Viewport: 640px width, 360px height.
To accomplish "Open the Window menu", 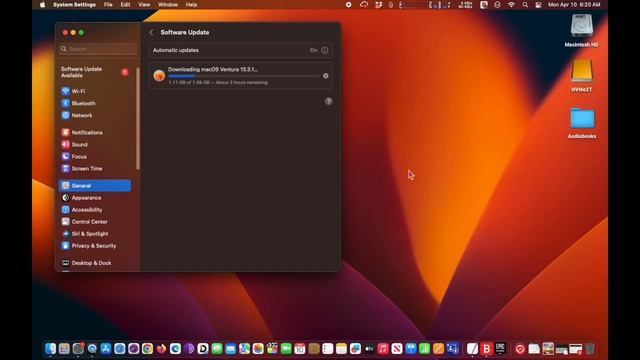I will pyautogui.click(x=168, y=5).
